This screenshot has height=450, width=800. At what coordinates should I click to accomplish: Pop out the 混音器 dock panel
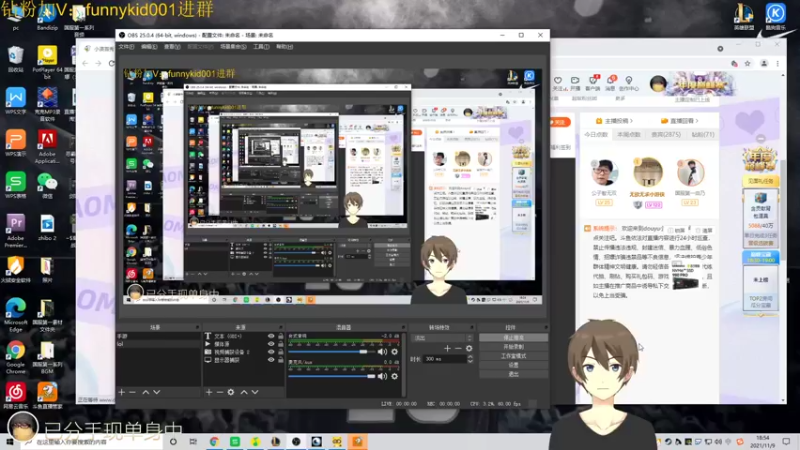click(x=403, y=327)
